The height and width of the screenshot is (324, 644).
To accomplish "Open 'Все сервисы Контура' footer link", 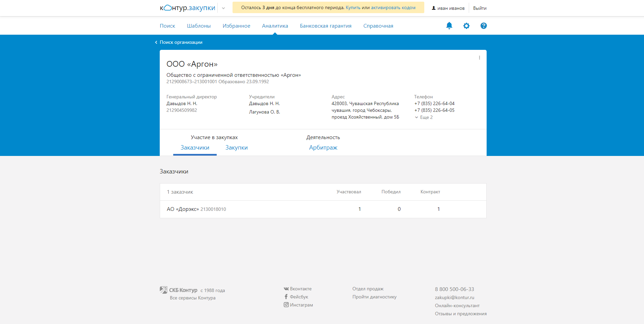I will click(x=192, y=298).
